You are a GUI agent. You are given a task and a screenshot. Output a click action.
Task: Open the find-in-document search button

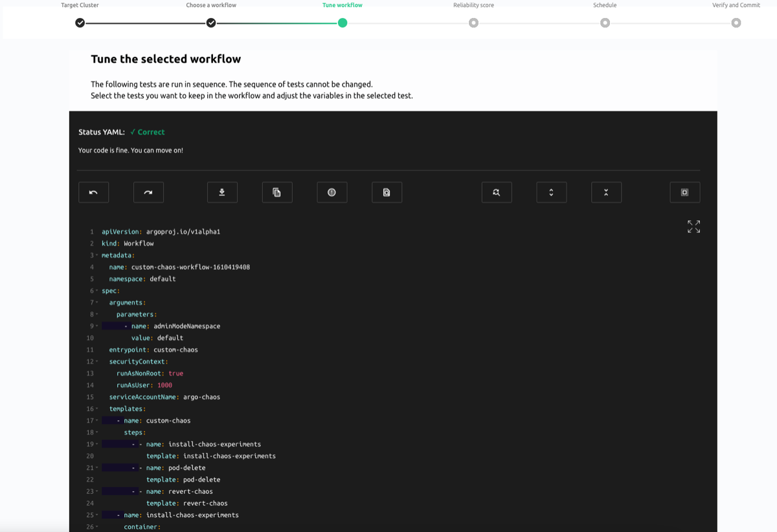point(387,192)
